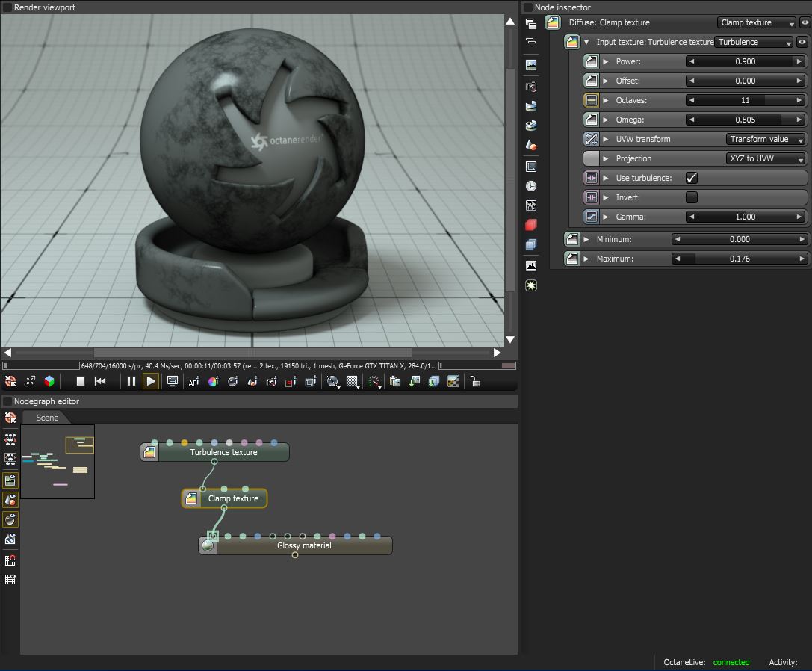Toggle eye icon next to Turbulence dropdown
Viewport: 812px width, 671px height.
tap(802, 42)
